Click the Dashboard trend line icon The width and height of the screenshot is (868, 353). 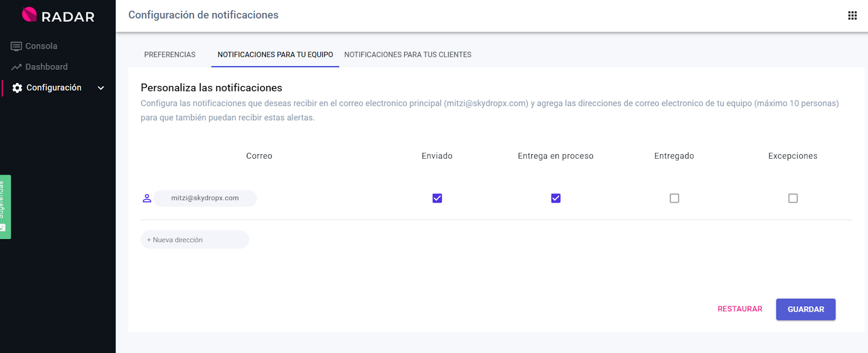pyautogui.click(x=16, y=67)
